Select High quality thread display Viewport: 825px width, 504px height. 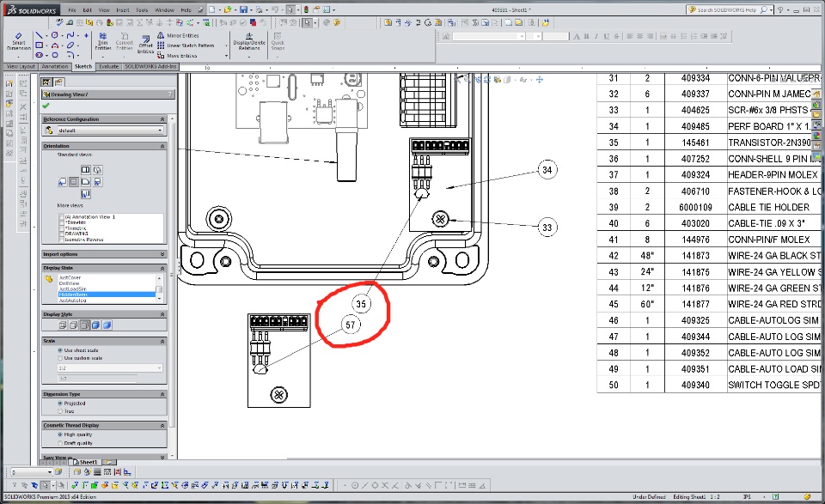[x=60, y=434]
